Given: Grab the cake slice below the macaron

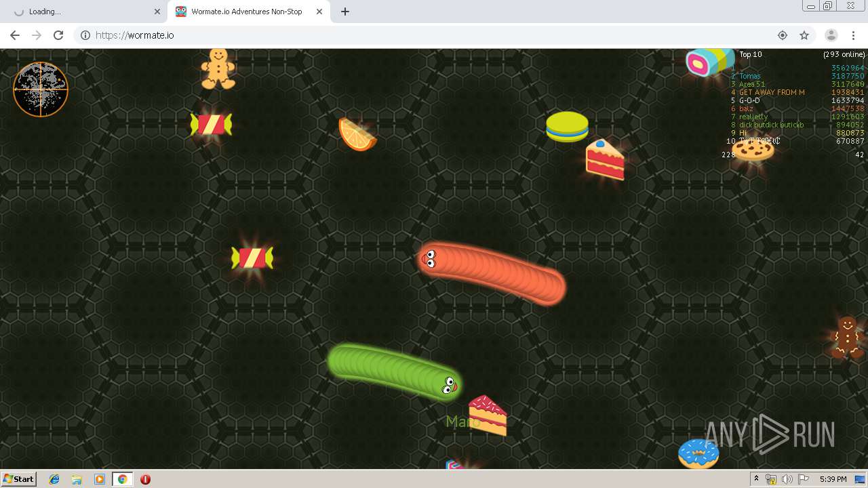Looking at the screenshot, I should (x=605, y=159).
